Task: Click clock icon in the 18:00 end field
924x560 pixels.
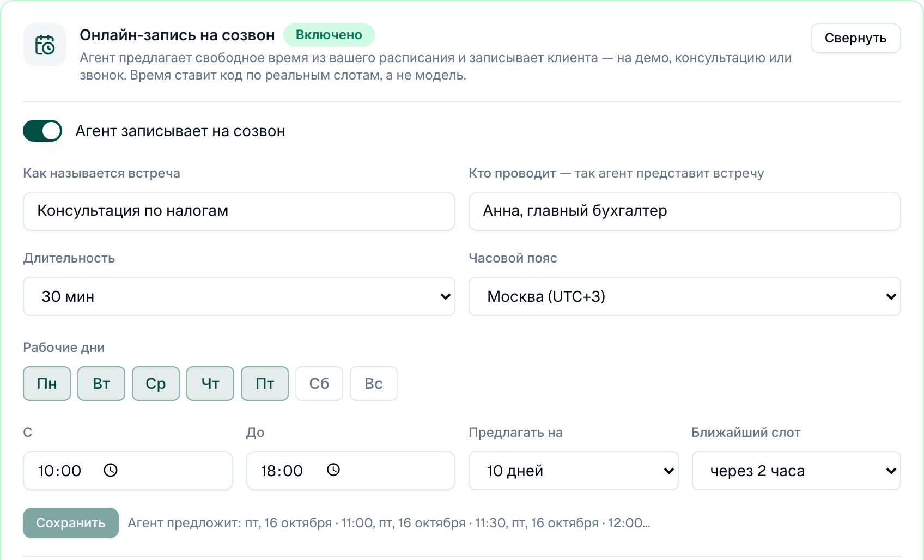Action: coord(333,470)
